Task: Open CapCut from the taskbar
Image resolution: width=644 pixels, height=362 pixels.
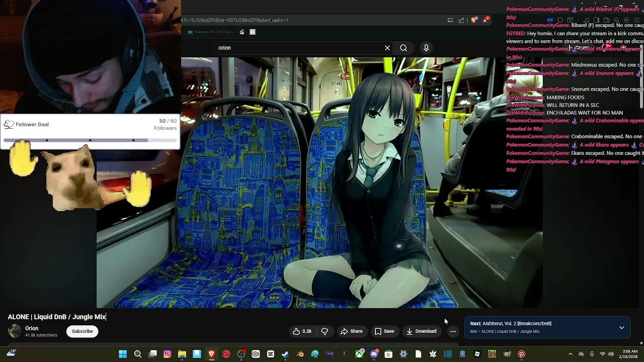Action: tap(270, 354)
